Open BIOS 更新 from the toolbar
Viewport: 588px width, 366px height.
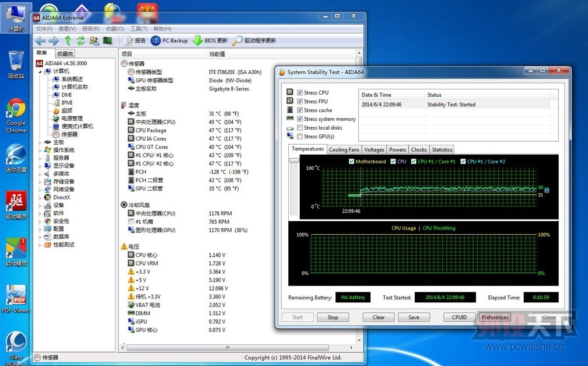pyautogui.click(x=210, y=40)
